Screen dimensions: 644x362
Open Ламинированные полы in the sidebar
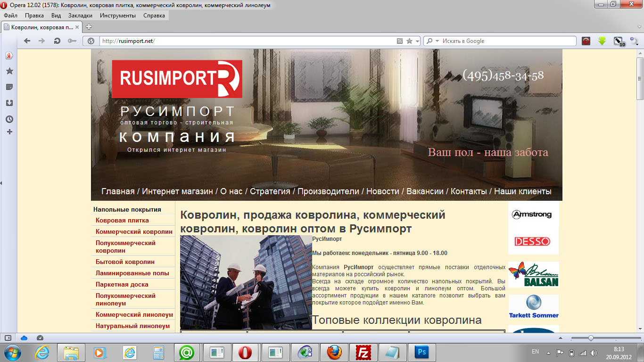[x=132, y=273]
